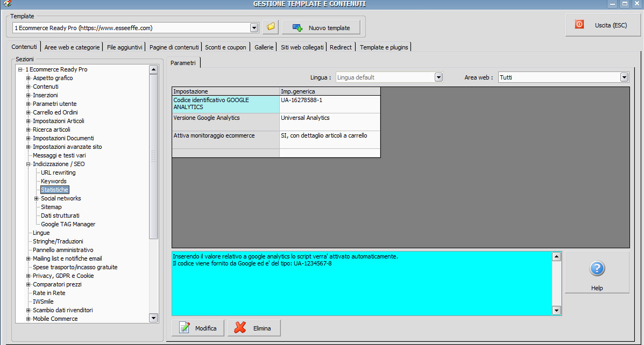Viewport: 644px width, 345px height.
Task: Expand the Contenuti tree node
Action: coord(29,87)
